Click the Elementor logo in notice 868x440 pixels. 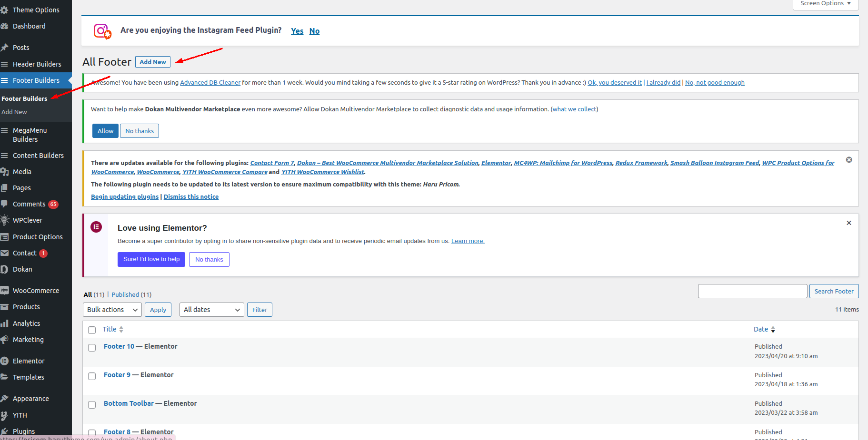click(x=96, y=227)
